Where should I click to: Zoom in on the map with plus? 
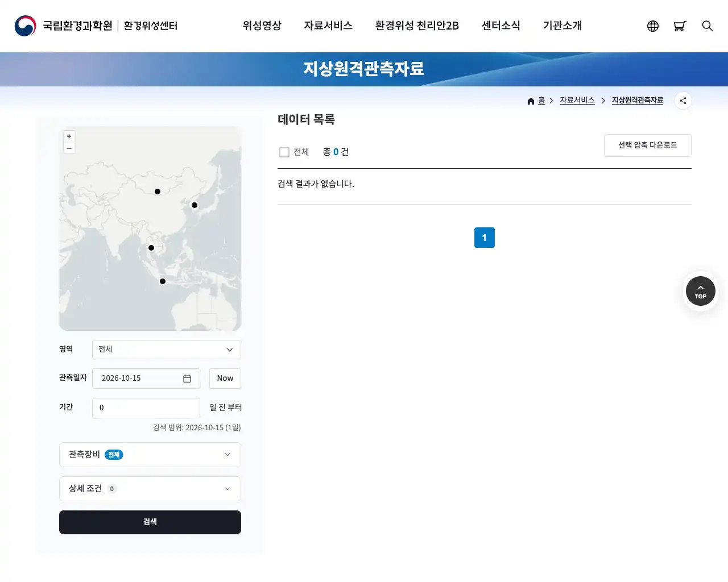(69, 136)
